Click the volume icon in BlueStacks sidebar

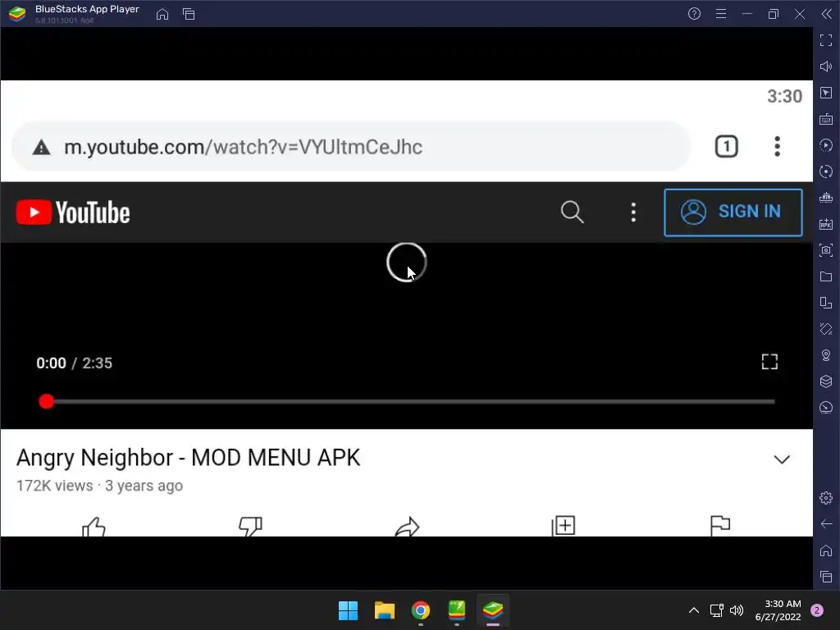(x=826, y=66)
